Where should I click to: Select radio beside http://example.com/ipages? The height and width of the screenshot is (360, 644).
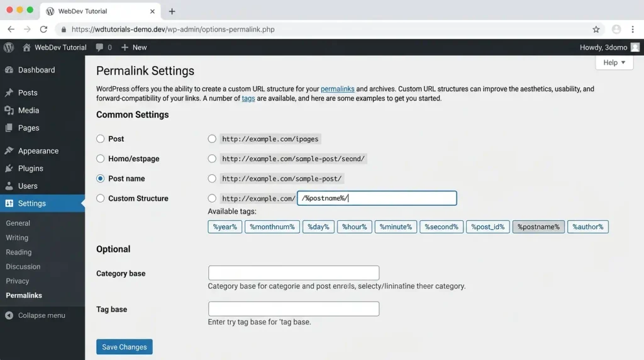(212, 139)
